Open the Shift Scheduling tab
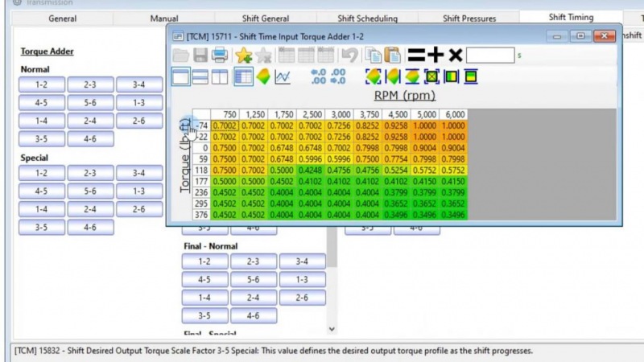This screenshot has width=644, height=362. [x=367, y=18]
